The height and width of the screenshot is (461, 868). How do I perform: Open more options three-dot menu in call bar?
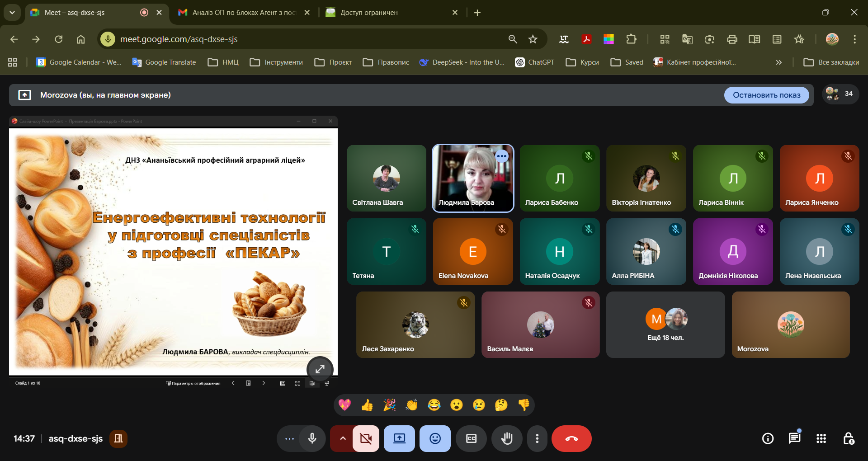pos(537,438)
